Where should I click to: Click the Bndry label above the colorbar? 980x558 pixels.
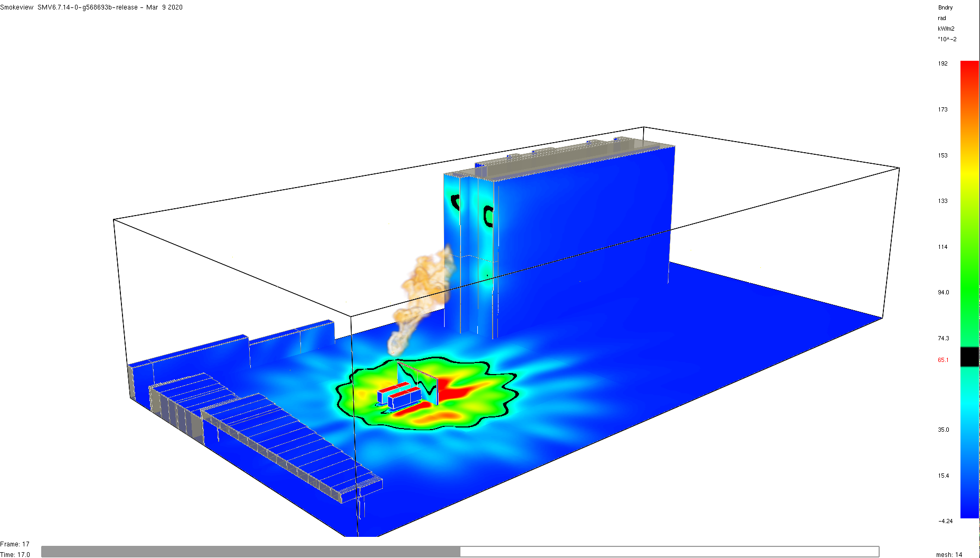(945, 8)
